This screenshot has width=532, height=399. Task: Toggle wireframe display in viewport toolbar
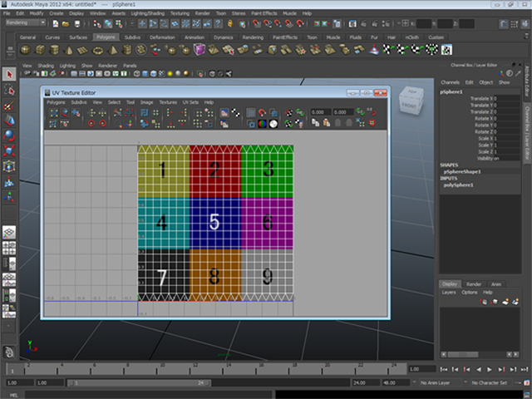[136, 74]
